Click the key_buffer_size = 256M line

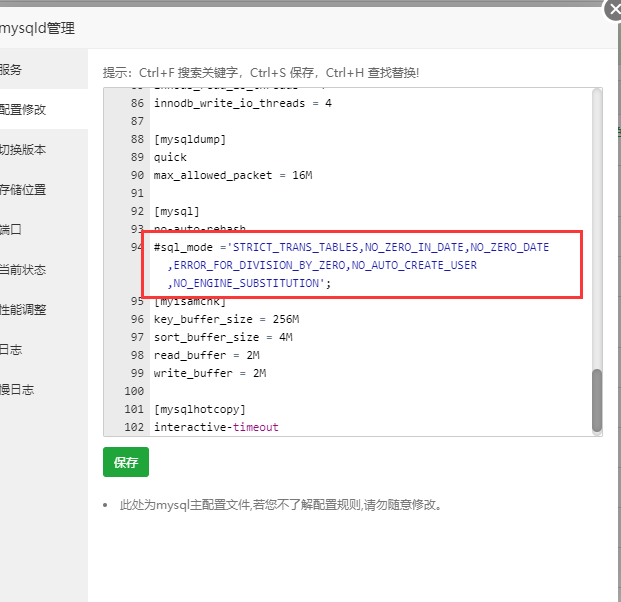226,319
